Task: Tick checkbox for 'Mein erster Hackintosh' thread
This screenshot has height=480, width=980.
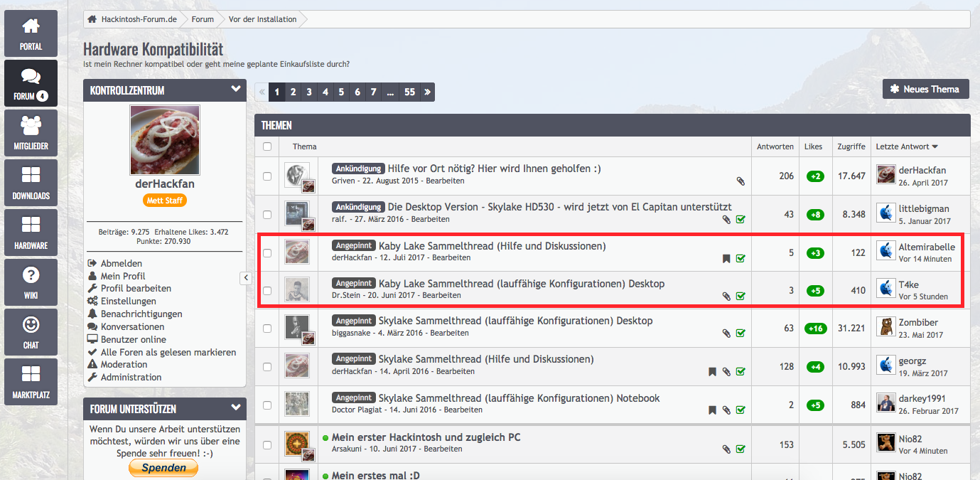Action: coord(267,445)
